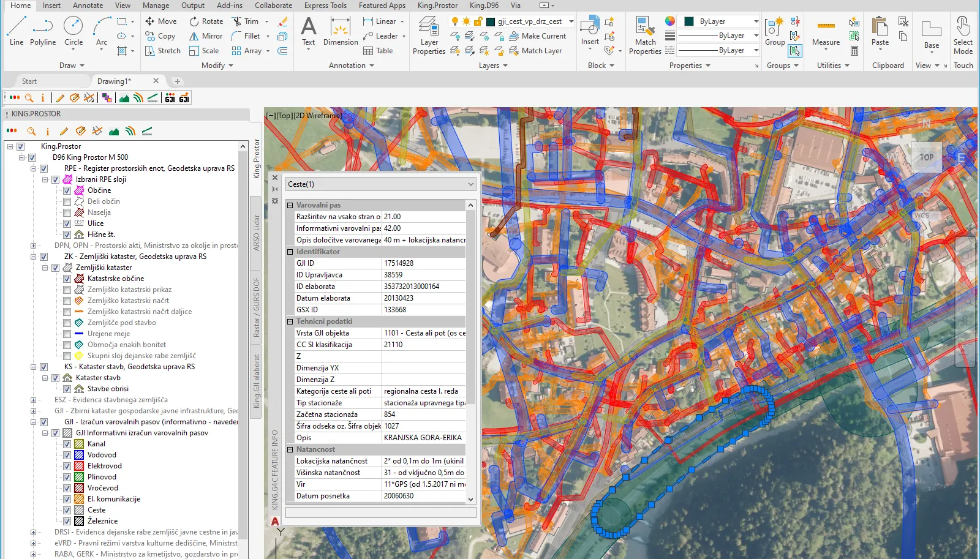The height and width of the screenshot is (559, 980).
Task: Toggle the Stavbe obrisi layer checkbox
Action: [67, 389]
